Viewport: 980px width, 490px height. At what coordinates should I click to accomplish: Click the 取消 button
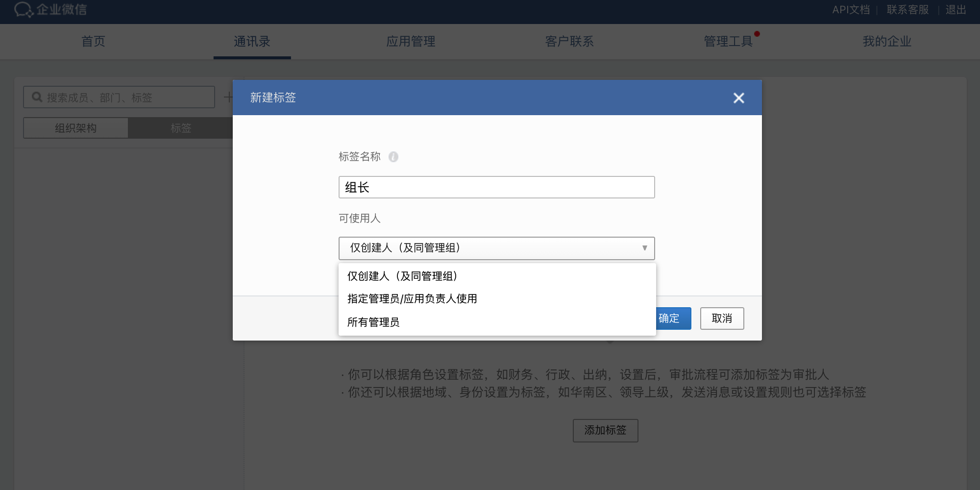722,318
